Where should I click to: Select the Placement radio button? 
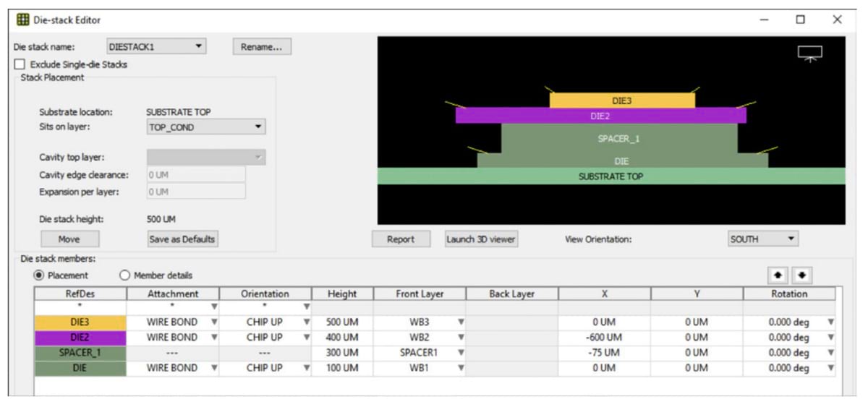click(39, 275)
